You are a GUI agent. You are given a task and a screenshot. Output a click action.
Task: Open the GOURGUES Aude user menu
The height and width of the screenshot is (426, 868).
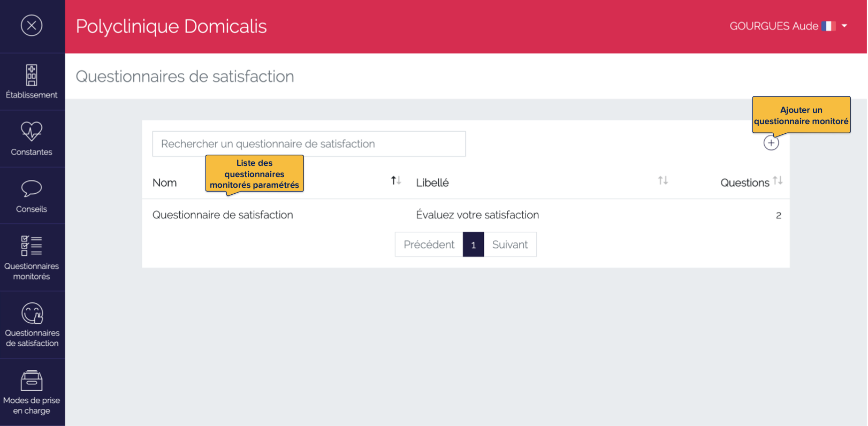coord(773,26)
